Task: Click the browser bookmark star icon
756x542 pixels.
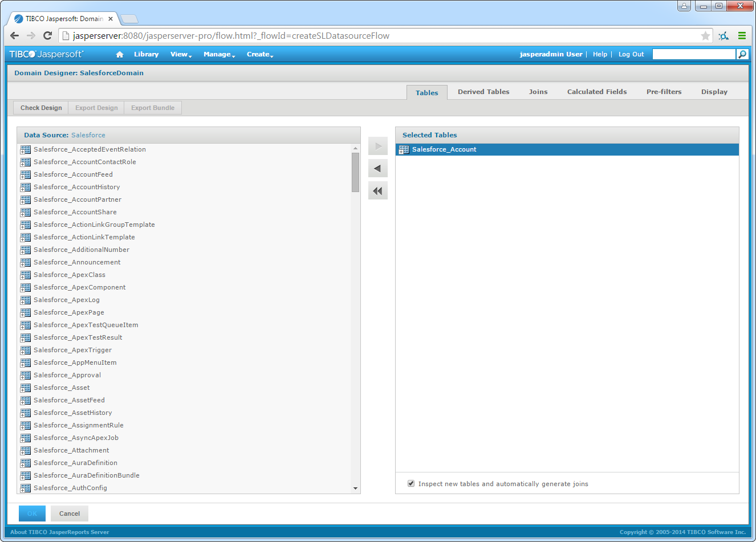Action: [705, 36]
